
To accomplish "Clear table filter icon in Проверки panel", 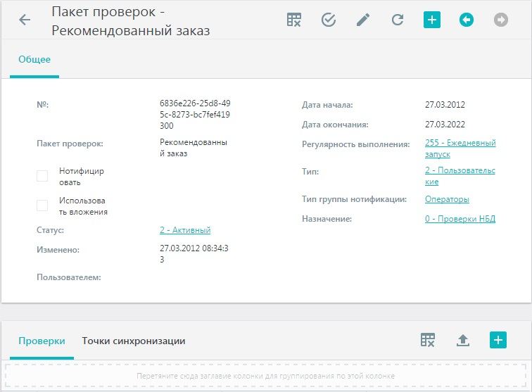I will point(428,340).
